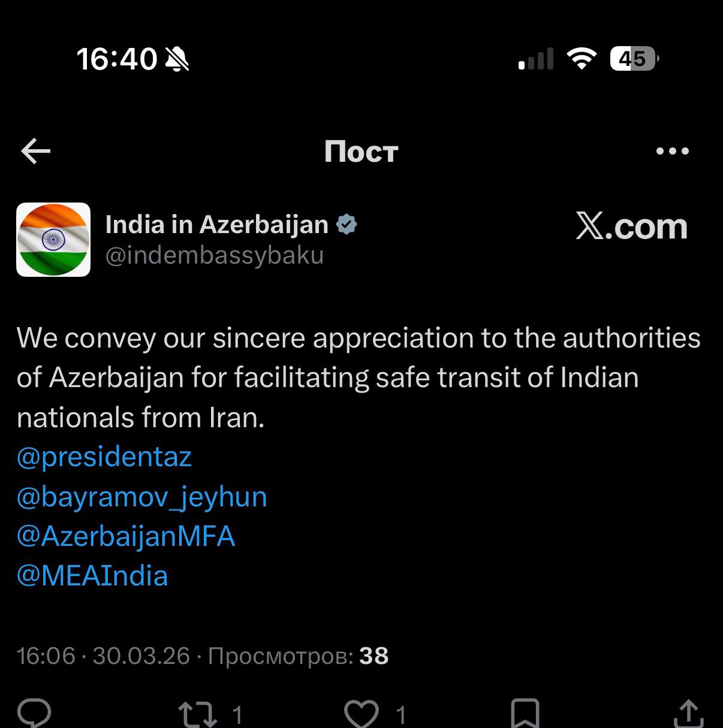Image resolution: width=723 pixels, height=728 pixels.
Task: Open @presidentaz mention
Action: pyautogui.click(x=104, y=457)
